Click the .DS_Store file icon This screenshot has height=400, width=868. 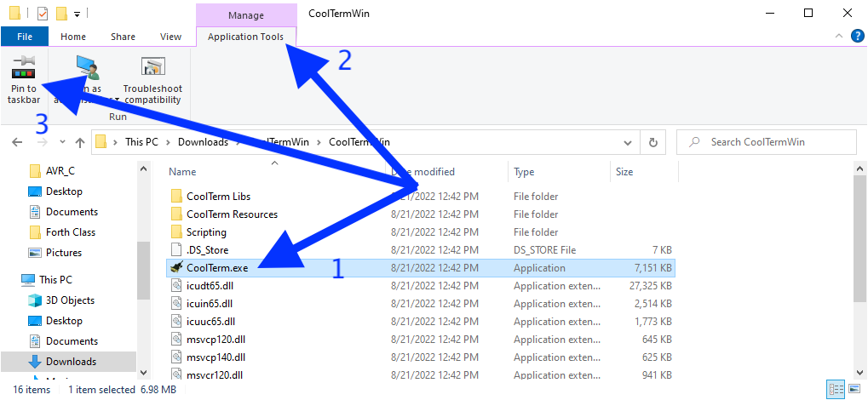[176, 250]
